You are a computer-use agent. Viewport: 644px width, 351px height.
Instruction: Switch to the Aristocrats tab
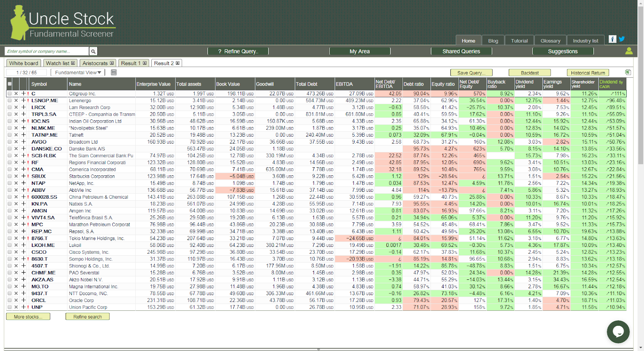[x=98, y=63]
